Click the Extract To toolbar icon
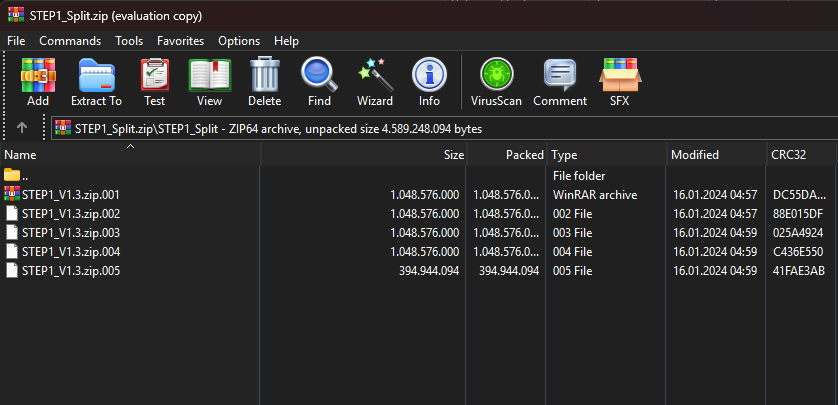Image resolution: width=838 pixels, height=405 pixels. click(x=96, y=81)
